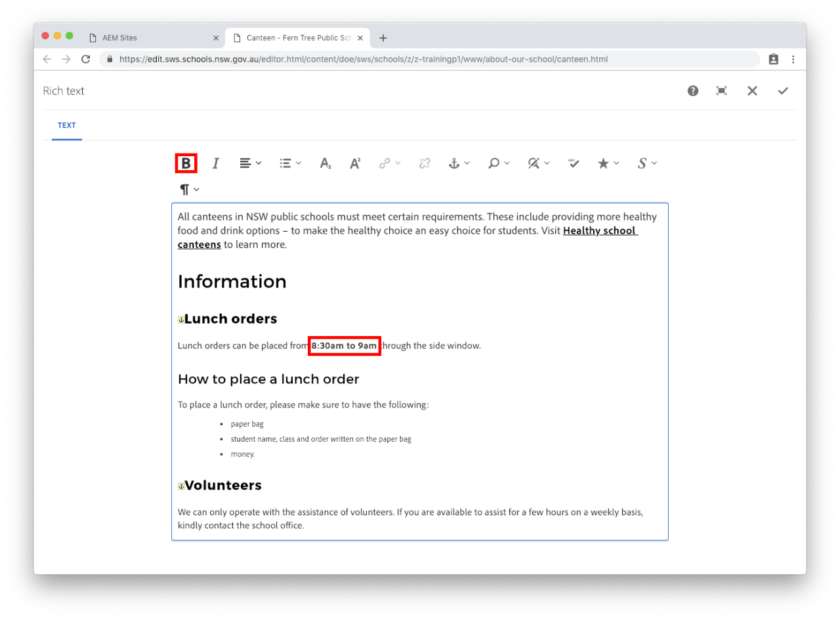840x619 pixels.
Task: Open a new browser tab
Action: click(383, 38)
